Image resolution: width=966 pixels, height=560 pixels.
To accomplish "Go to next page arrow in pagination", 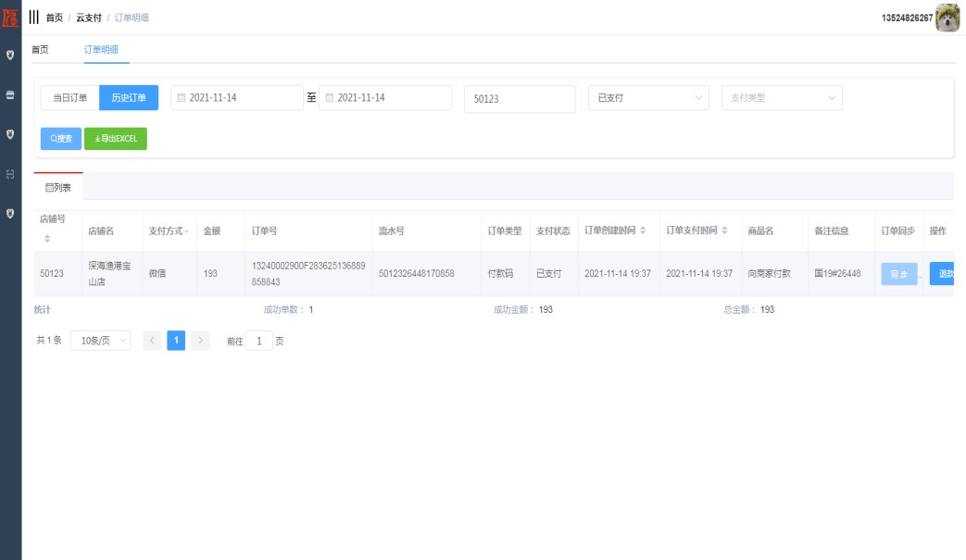I will [x=200, y=341].
